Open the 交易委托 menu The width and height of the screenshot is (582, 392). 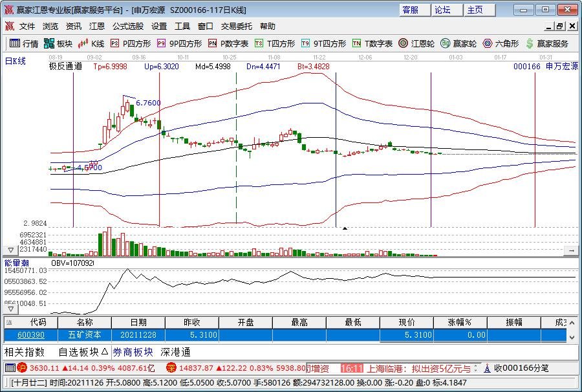point(237,26)
